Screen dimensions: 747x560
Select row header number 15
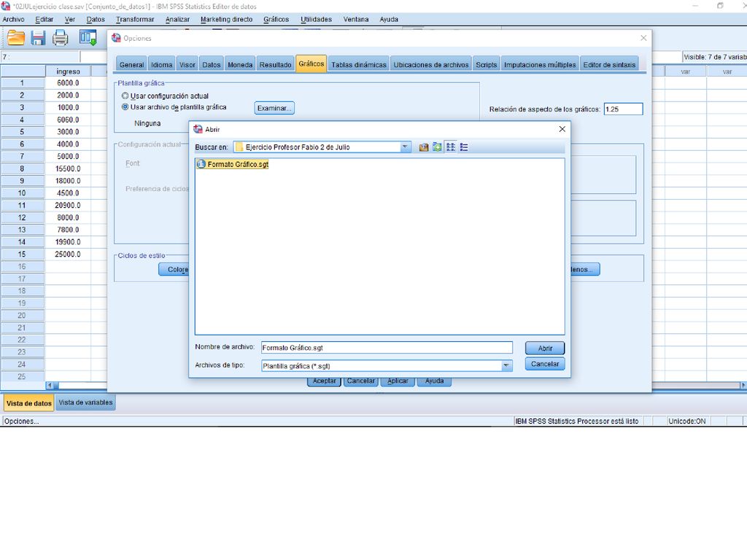(x=23, y=254)
